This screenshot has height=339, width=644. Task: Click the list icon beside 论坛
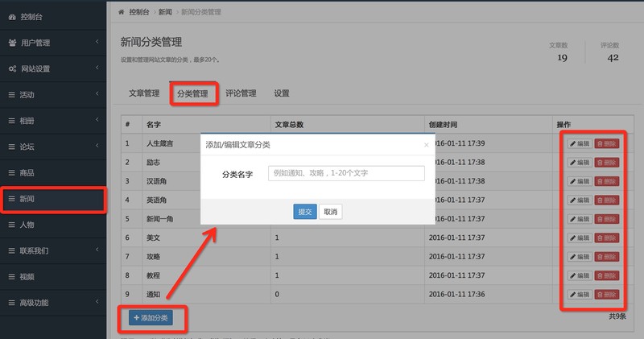coord(12,147)
